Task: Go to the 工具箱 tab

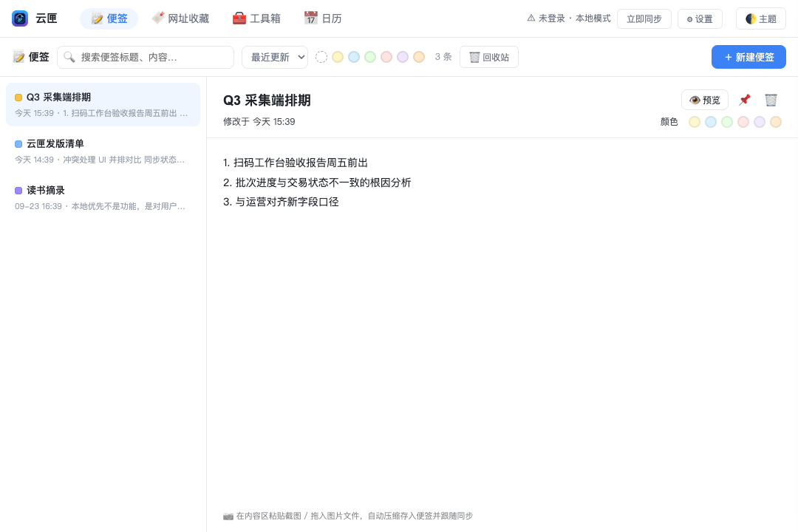Action: 256,18
